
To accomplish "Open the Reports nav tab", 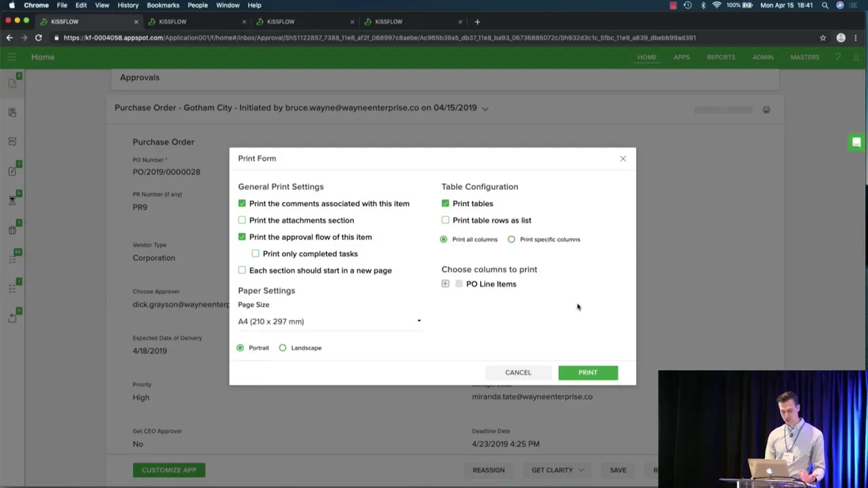I will tap(721, 57).
